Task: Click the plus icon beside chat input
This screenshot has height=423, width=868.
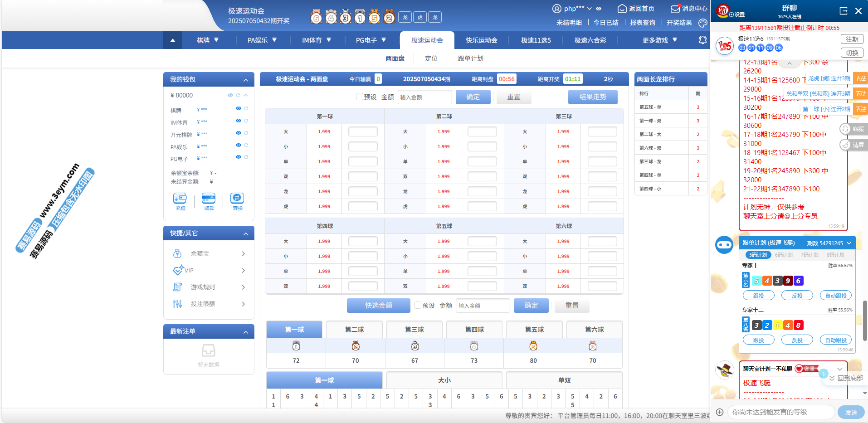Action: 720,412
